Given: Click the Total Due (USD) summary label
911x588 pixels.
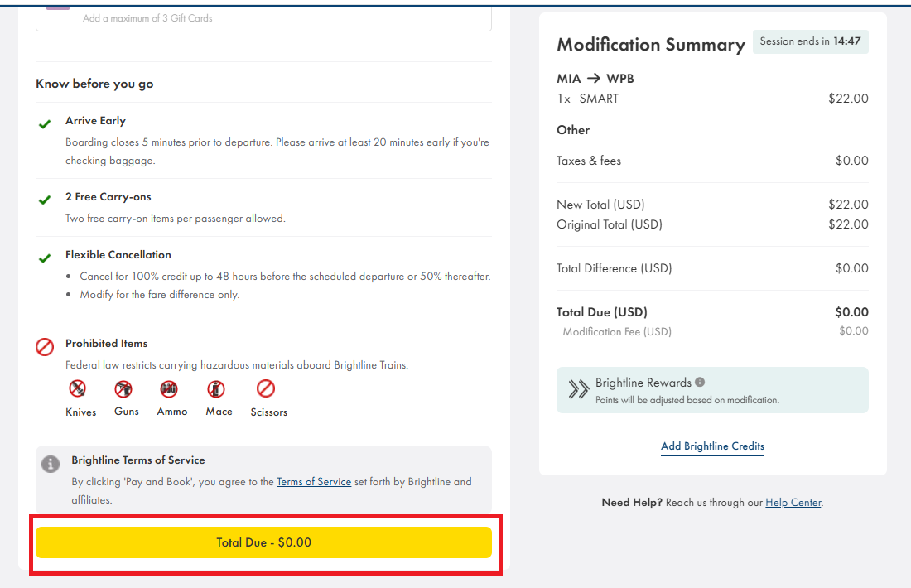Looking at the screenshot, I should 602,312.
